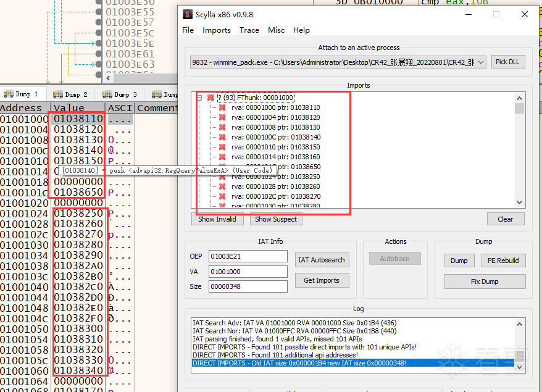Image resolution: width=542 pixels, height=392 pixels.
Task: Open the File menu in Scylla
Action: [x=188, y=30]
